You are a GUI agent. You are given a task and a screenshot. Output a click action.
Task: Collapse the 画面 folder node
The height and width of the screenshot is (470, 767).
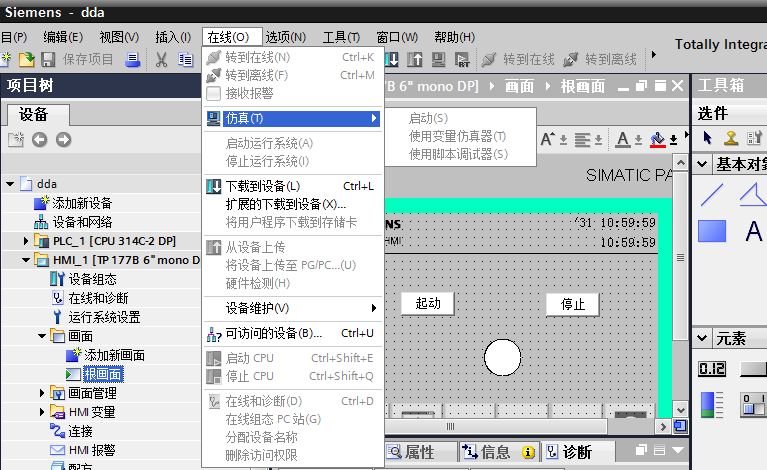tap(42, 336)
